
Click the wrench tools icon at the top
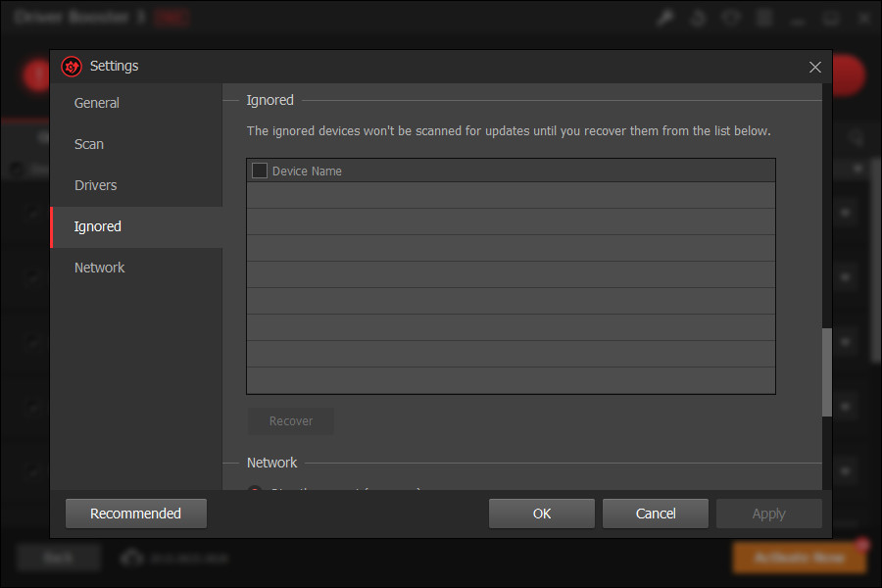click(665, 18)
